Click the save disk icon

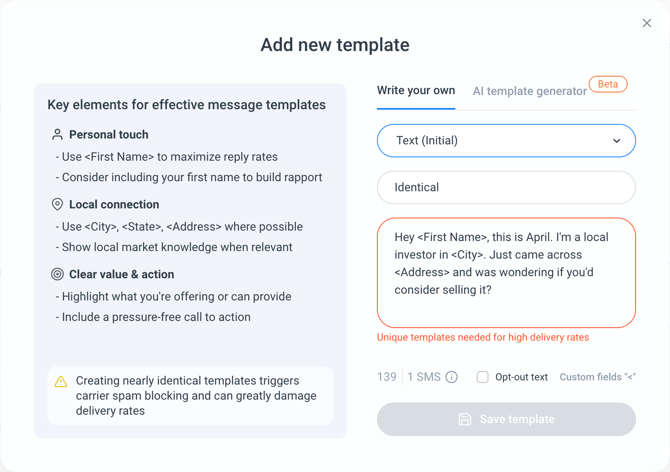pos(465,419)
